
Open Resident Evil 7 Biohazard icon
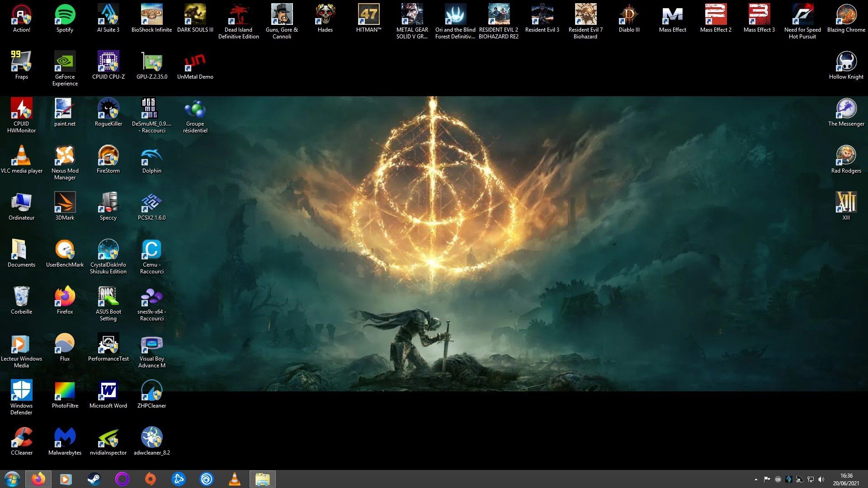pos(585,21)
